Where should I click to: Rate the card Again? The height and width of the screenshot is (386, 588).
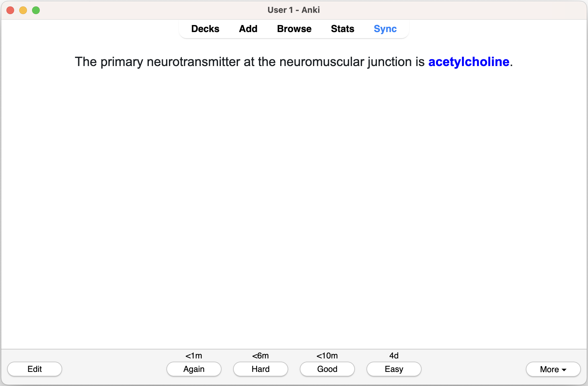[x=194, y=369]
